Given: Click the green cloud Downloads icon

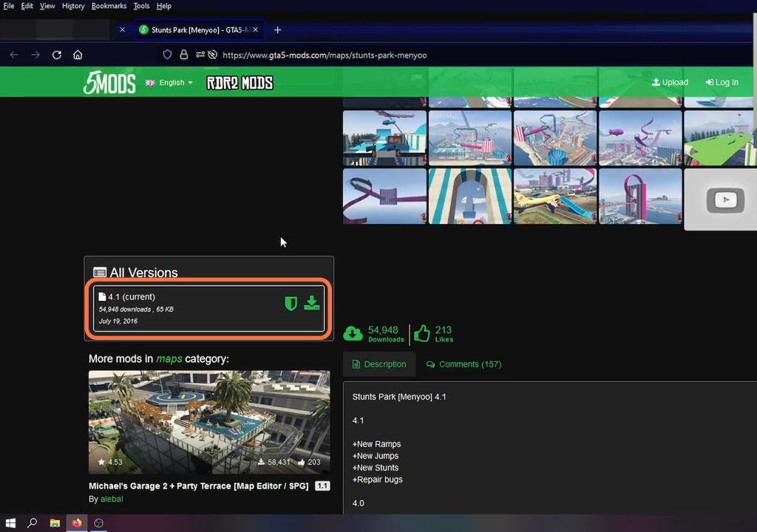Looking at the screenshot, I should pos(353,333).
